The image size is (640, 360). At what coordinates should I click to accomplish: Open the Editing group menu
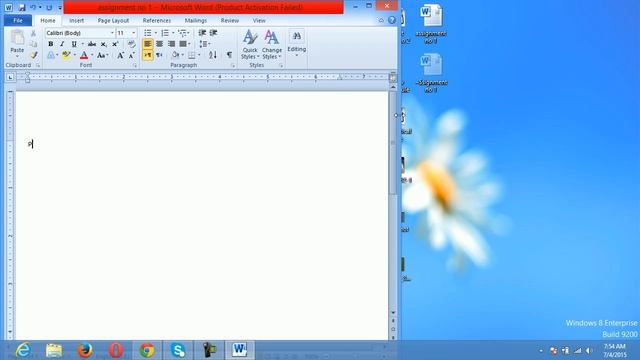[x=297, y=44]
